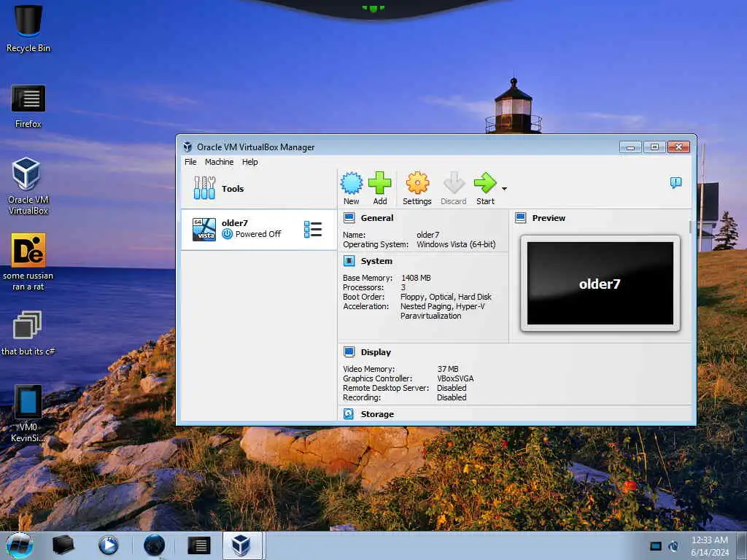Click the Processors value '3'
The image size is (747, 560).
click(403, 287)
